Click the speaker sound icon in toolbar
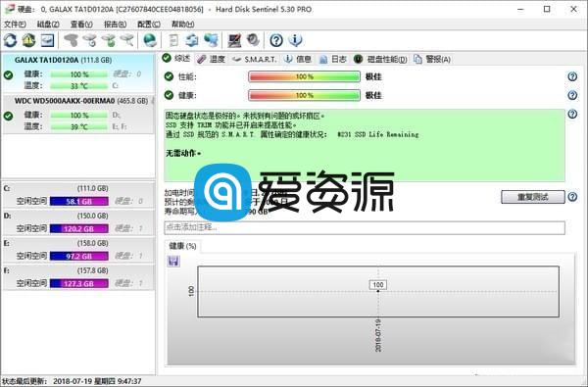Viewport: 588px width, 387px height. click(x=253, y=40)
